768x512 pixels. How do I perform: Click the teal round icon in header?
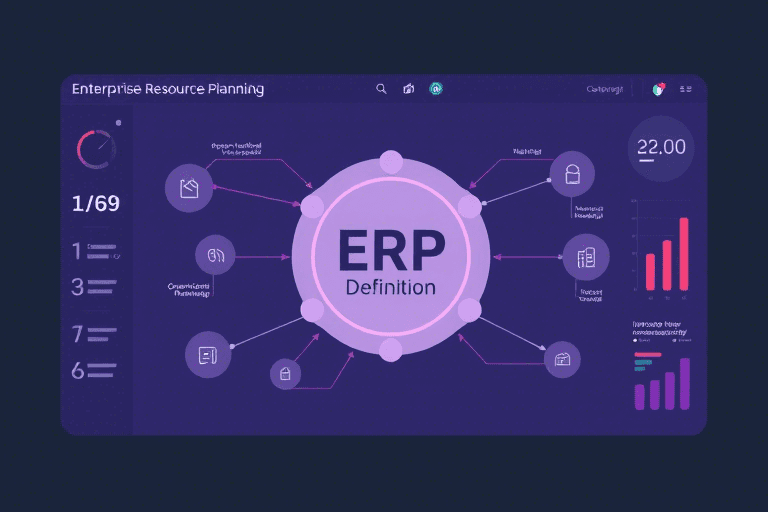click(436, 89)
